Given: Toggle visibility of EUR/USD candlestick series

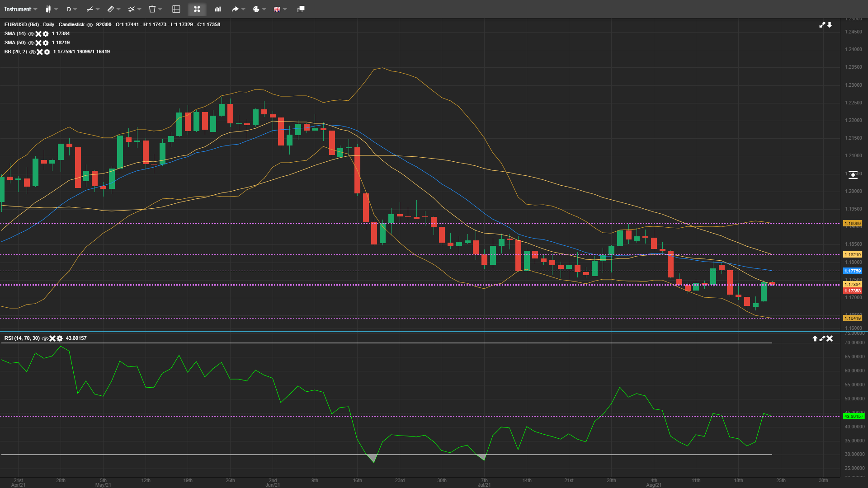Looking at the screenshot, I should click(x=90, y=25).
